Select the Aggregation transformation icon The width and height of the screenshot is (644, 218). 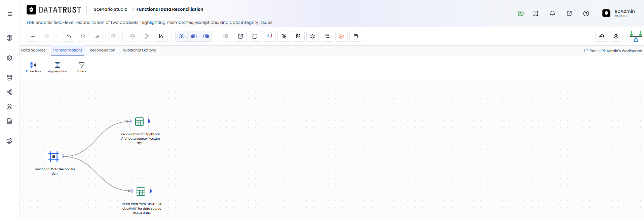(x=58, y=67)
